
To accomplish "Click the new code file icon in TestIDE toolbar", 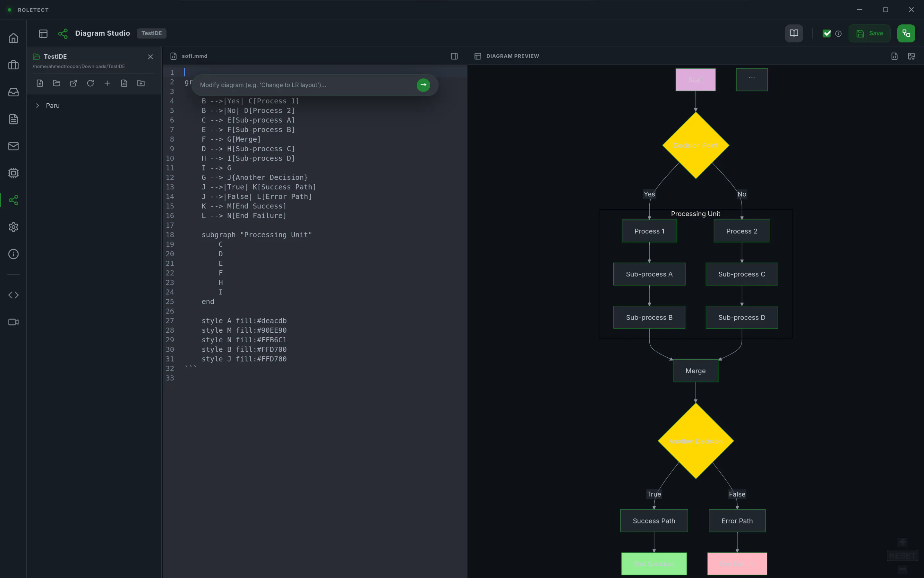I will (124, 83).
